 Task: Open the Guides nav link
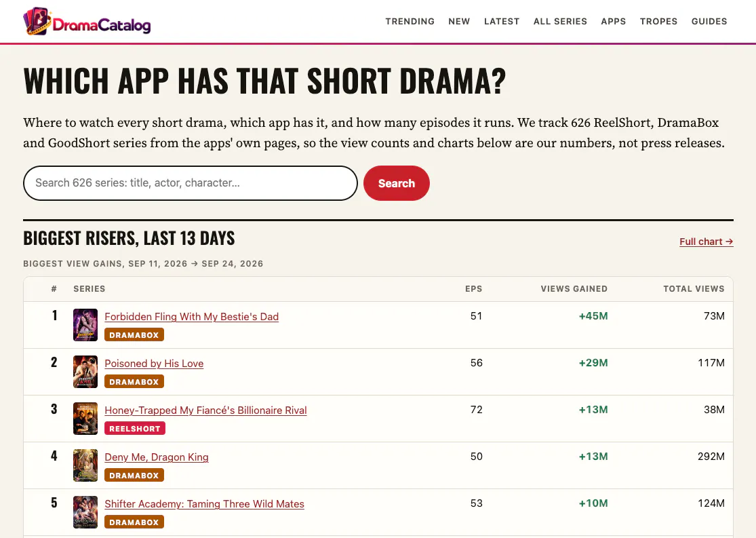click(709, 21)
